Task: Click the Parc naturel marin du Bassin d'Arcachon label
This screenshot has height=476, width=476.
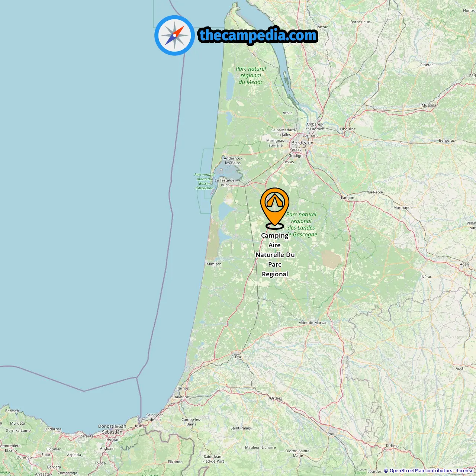Action: 205,181
